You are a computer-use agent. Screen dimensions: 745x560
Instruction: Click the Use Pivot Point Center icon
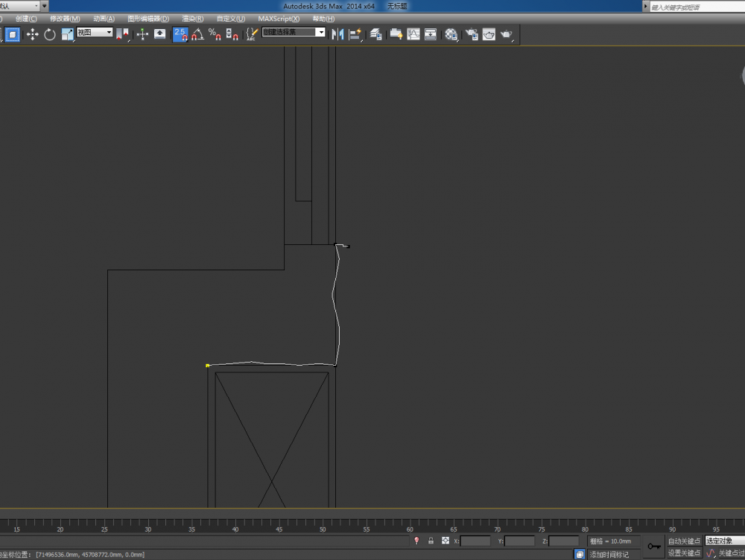coord(123,34)
